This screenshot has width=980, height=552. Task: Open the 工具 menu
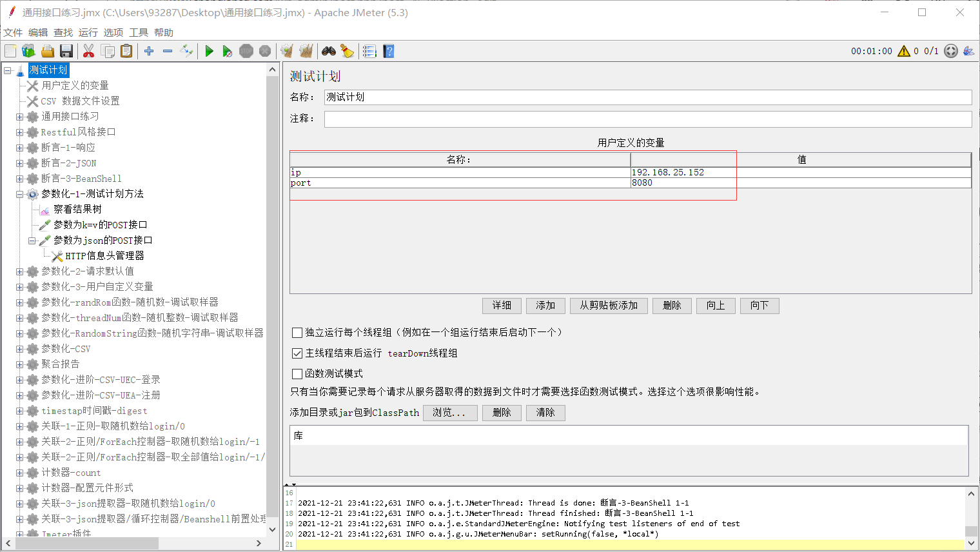(139, 33)
